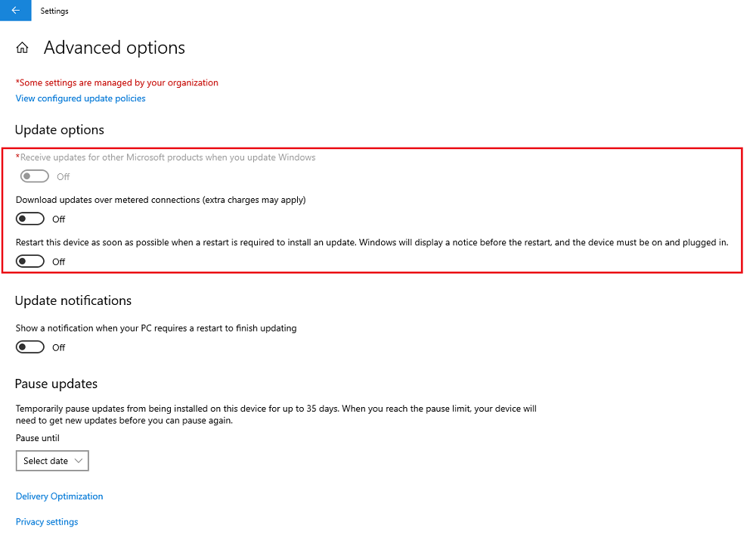Open View configured update policies link
The image size is (756, 541).
(81, 98)
